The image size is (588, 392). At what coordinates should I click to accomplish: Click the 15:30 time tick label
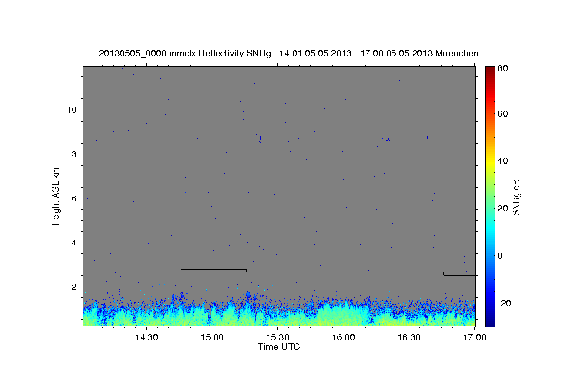278,337
